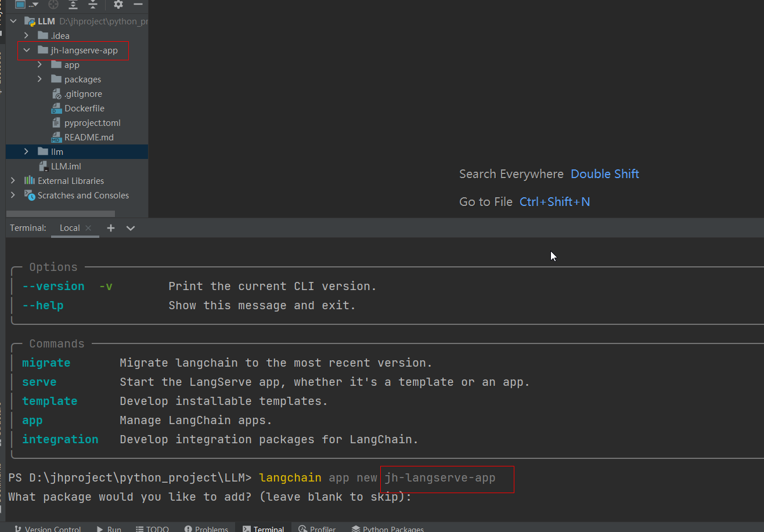Viewport: 764px width, 532px height.
Task: Click the .idea folder icon
Action: (42, 35)
